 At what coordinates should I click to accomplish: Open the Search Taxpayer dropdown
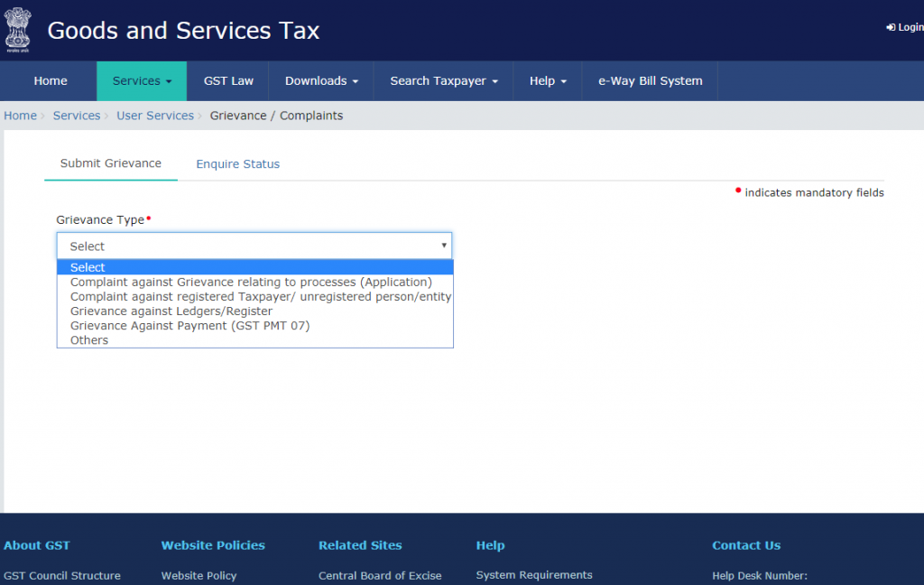[442, 80]
